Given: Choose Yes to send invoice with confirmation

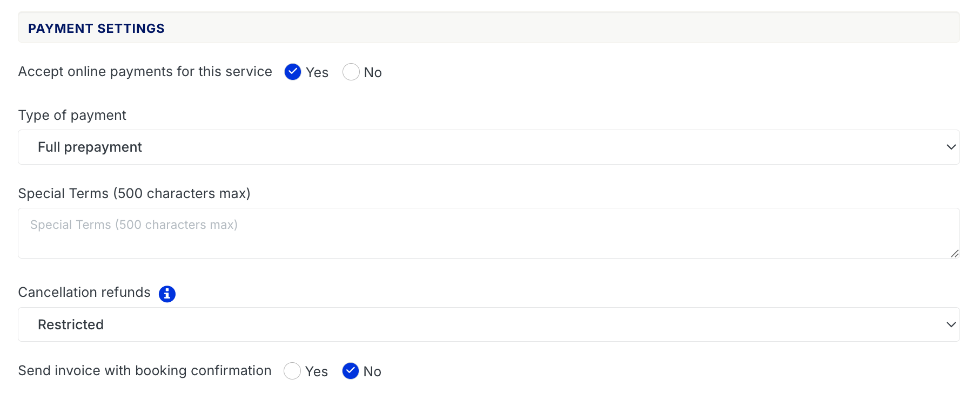Looking at the screenshot, I should (x=292, y=371).
